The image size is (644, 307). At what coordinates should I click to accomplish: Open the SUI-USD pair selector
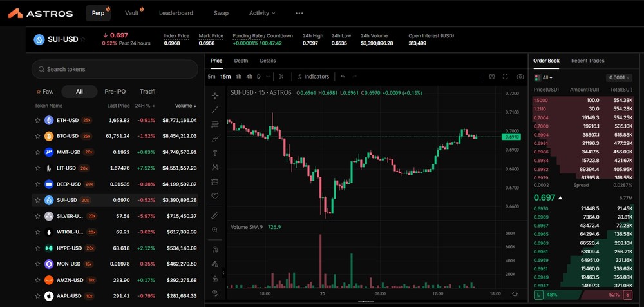click(x=63, y=39)
